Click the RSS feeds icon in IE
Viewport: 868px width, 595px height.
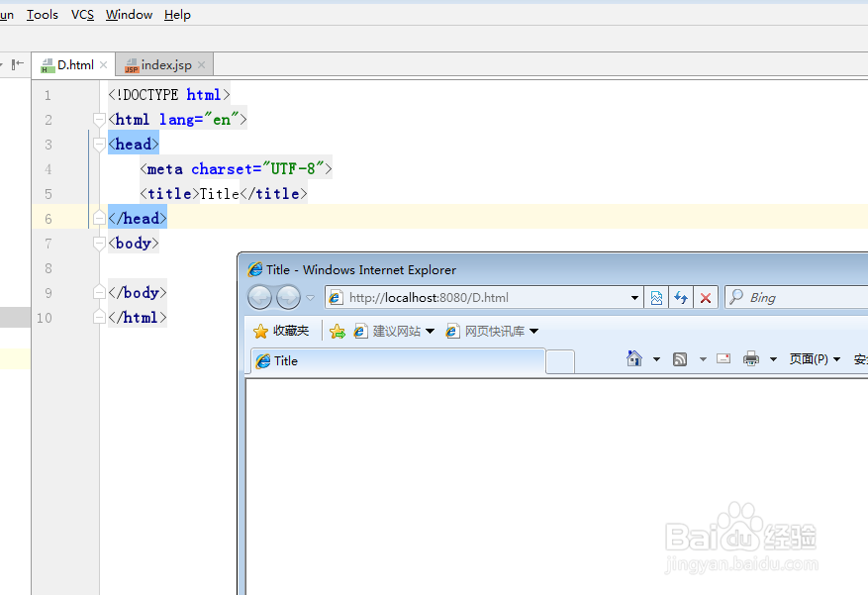(680, 359)
